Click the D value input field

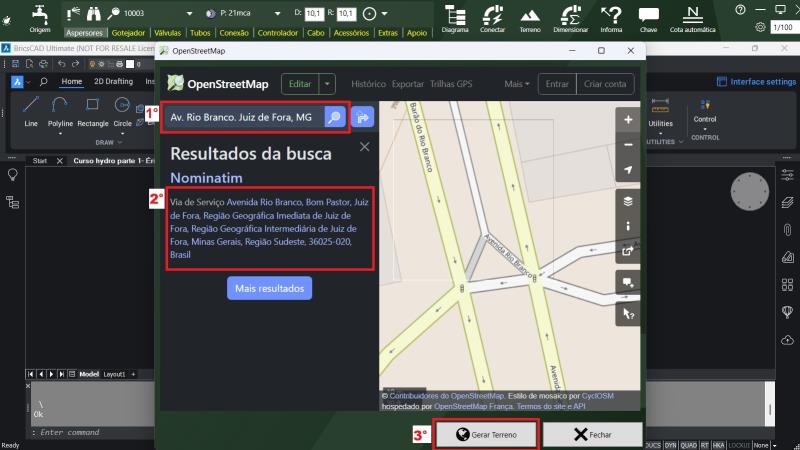coord(314,14)
